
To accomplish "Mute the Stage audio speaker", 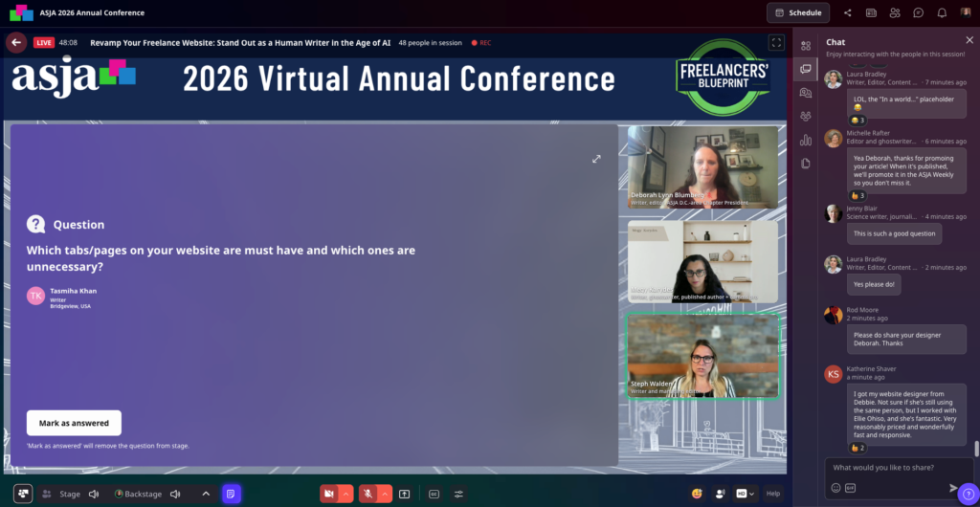I will (x=94, y=494).
